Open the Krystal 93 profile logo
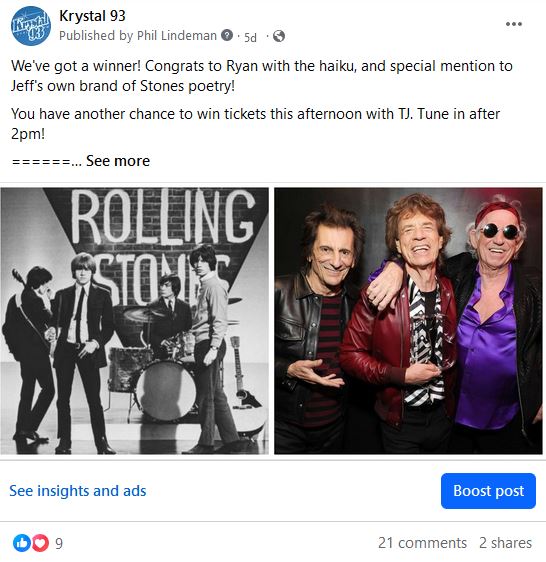Image resolution: width=546 pixels, height=562 pixels. coord(31,26)
